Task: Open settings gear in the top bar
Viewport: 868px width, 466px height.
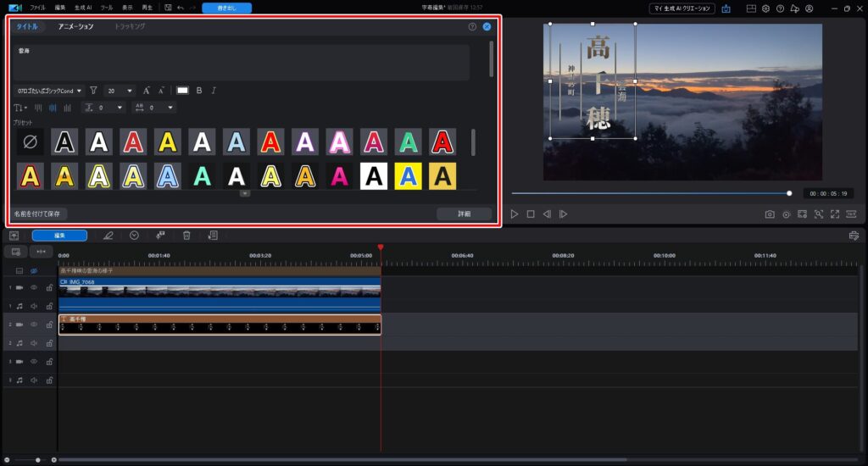Action: tap(765, 8)
